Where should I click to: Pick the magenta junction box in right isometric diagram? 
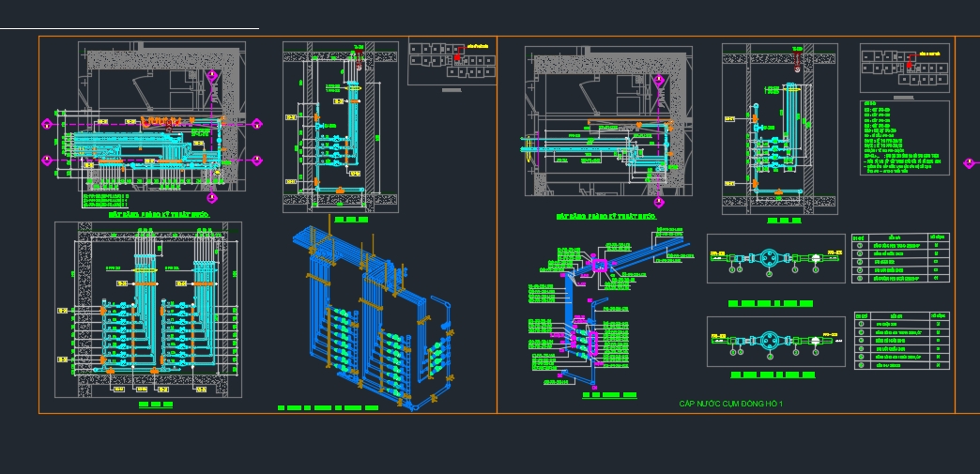pyautogui.click(x=600, y=267)
